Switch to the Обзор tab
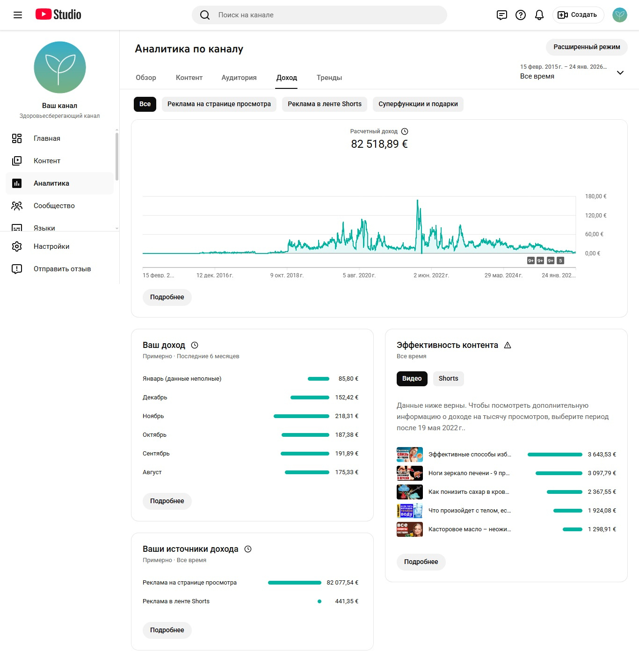 pyautogui.click(x=146, y=78)
